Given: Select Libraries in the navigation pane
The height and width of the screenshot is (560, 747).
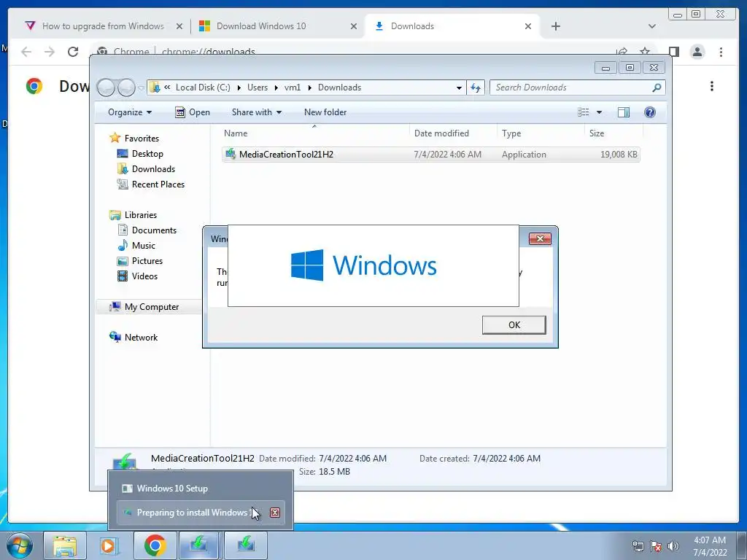Looking at the screenshot, I should pos(141,215).
